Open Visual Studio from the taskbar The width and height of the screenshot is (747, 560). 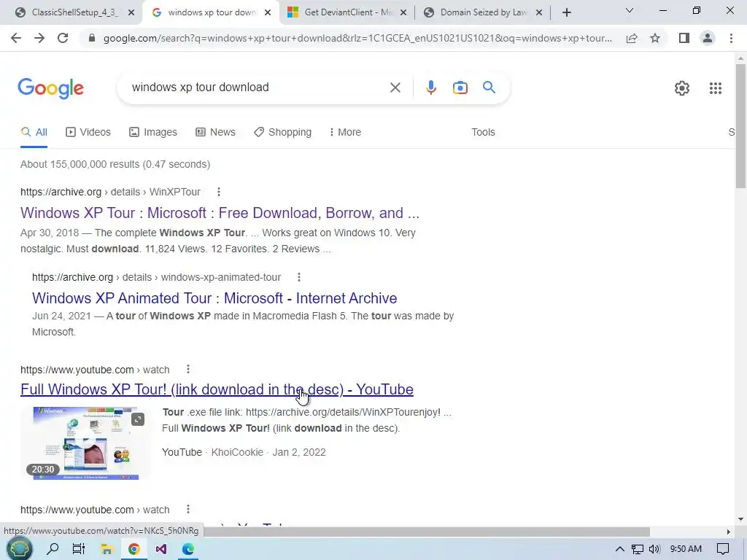point(161,549)
